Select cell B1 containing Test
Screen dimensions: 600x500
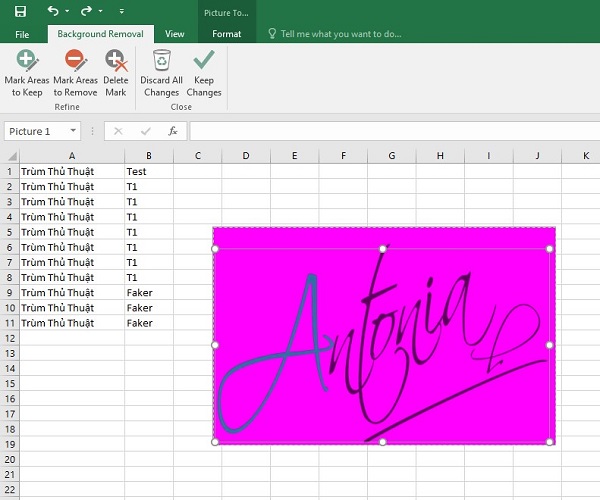click(148, 171)
